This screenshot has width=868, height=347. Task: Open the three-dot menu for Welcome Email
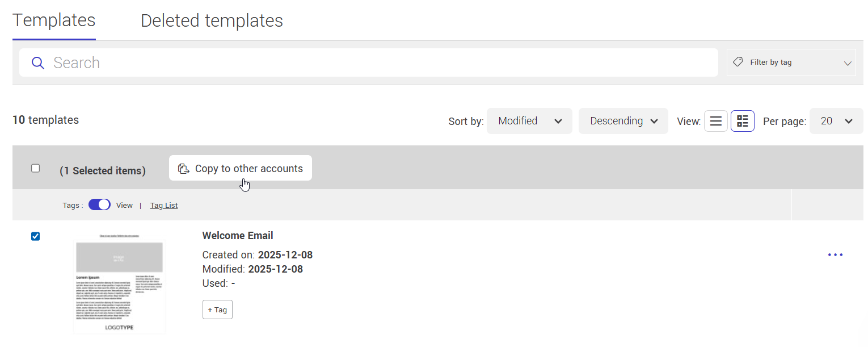tap(835, 255)
